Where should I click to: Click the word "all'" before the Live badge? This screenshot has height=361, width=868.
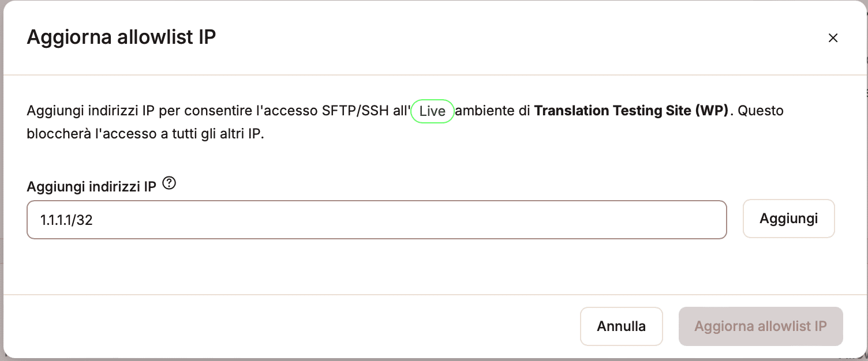pyautogui.click(x=401, y=110)
